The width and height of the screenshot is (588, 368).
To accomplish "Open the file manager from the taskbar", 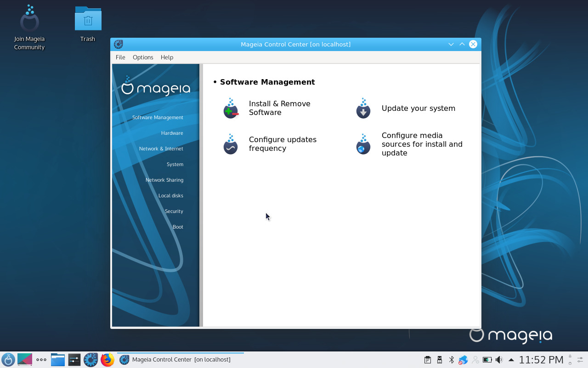I will tap(57, 360).
